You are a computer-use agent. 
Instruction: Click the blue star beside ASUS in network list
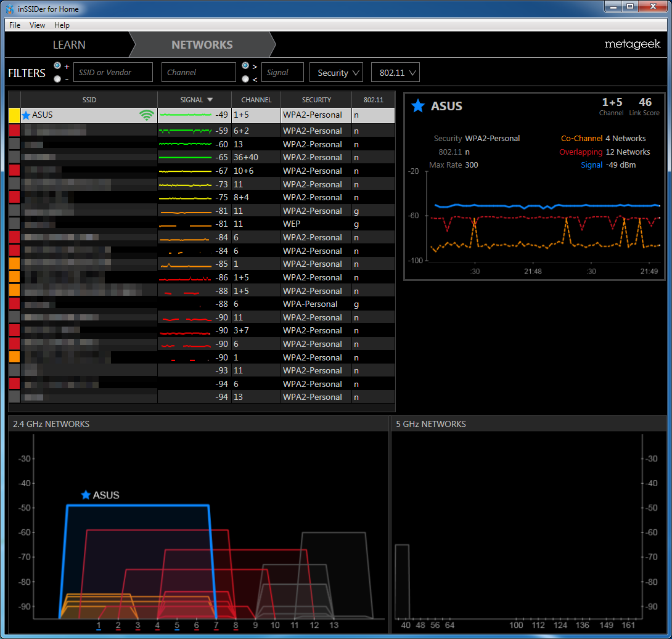point(26,115)
